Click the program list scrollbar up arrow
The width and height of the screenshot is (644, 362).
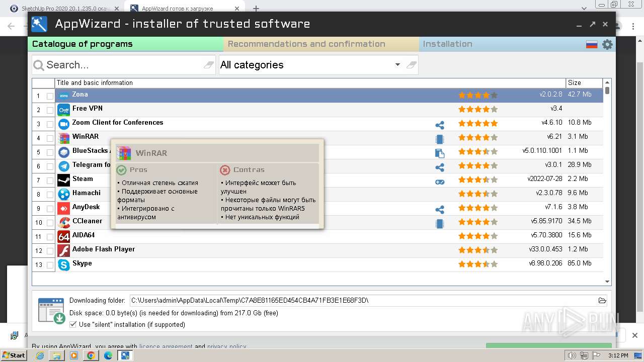point(607,82)
